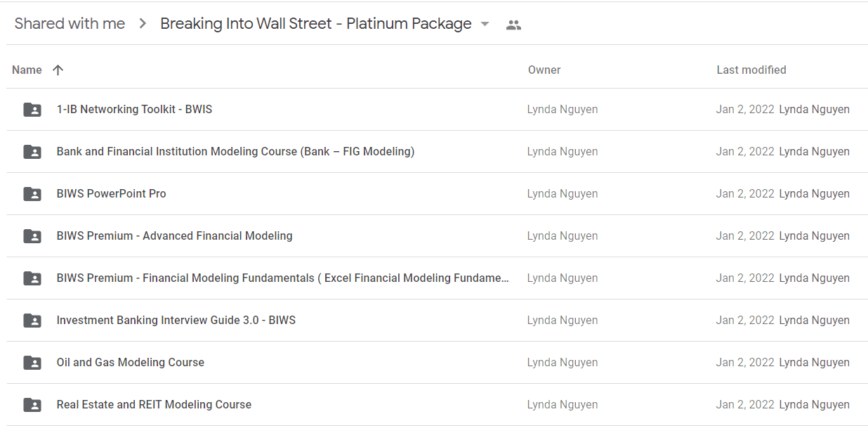The width and height of the screenshot is (868, 426).
Task: Click the folder icon for Investment Banking Interview Guide
Action: (32, 321)
